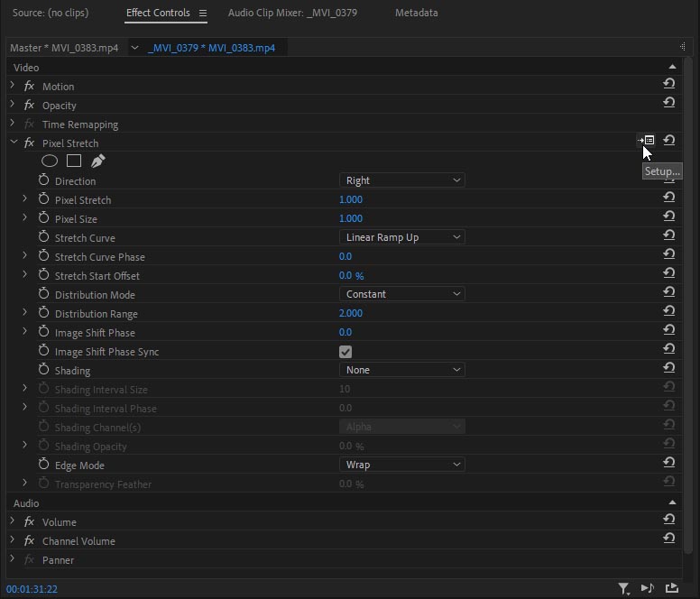This screenshot has width=700, height=599.
Task: Select the Effect Controls tab
Action: click(158, 13)
